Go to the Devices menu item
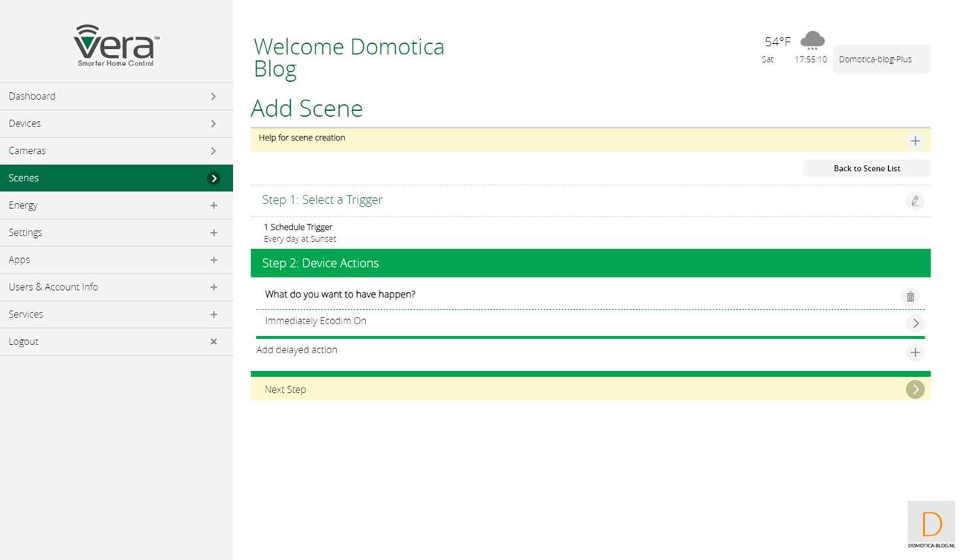Screen dimensions: 967x560 click(116, 123)
